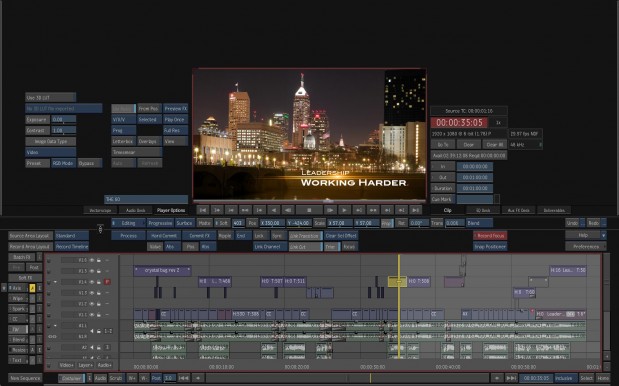
Task: Click the lock icon on track A2
Action: point(99,347)
